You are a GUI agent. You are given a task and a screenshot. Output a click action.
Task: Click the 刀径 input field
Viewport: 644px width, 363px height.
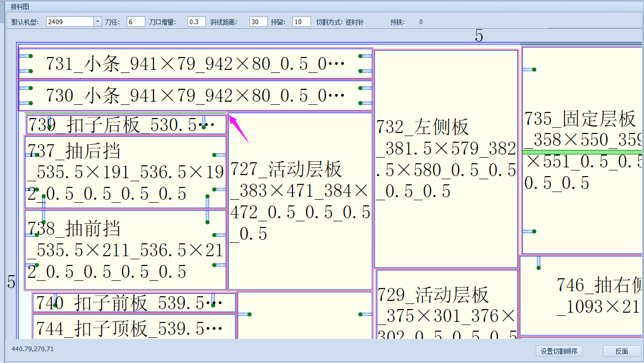(x=136, y=22)
